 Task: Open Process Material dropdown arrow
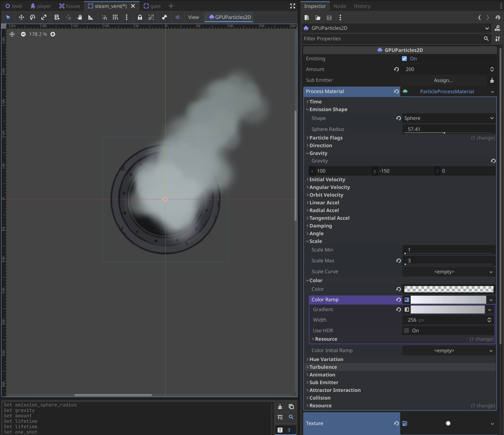point(492,91)
